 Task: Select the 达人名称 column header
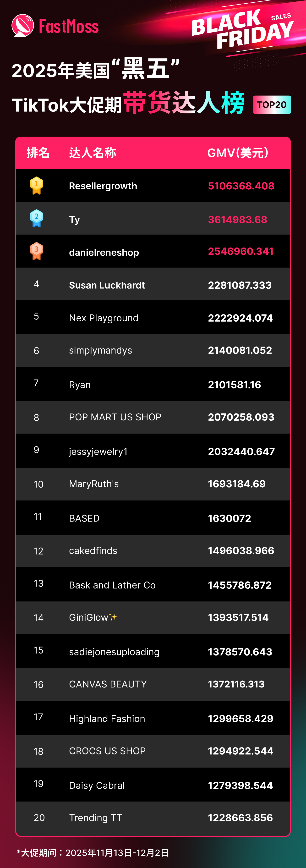pyautogui.click(x=93, y=153)
